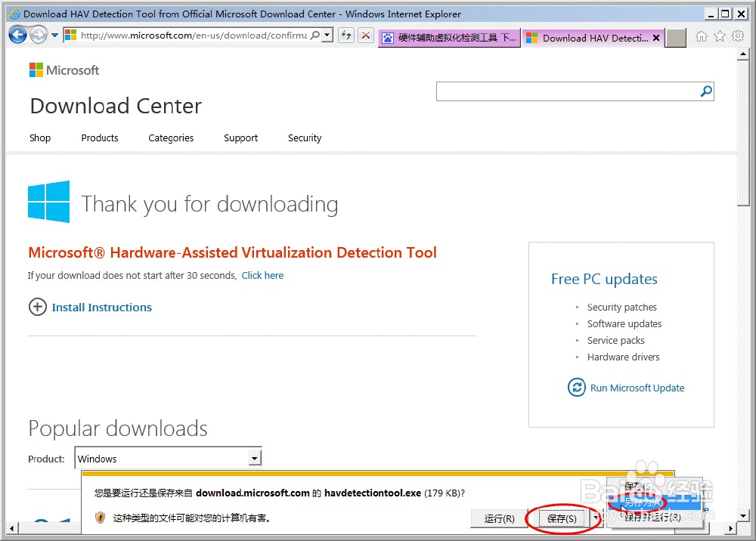Click the security shield warning icon
Image resolution: width=756 pixels, height=541 pixels.
(101, 518)
